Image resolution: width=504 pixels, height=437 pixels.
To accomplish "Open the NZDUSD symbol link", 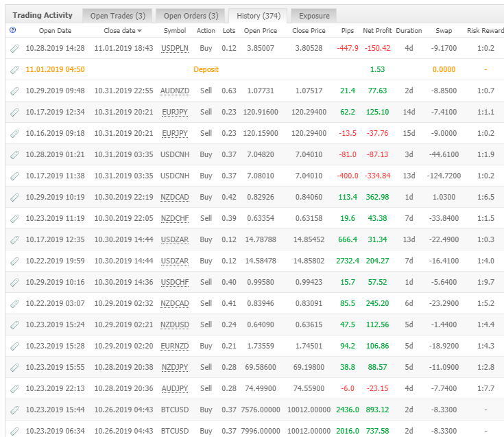I will click(x=175, y=324).
